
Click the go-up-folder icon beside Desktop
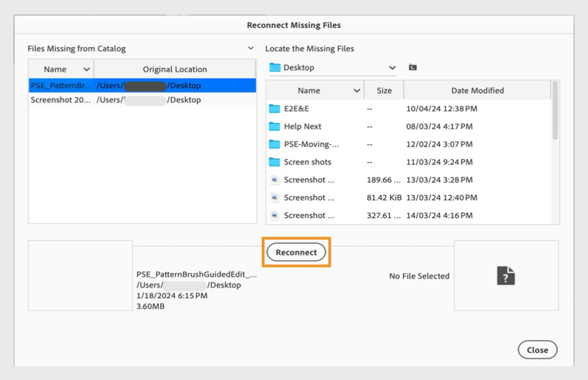tap(413, 68)
